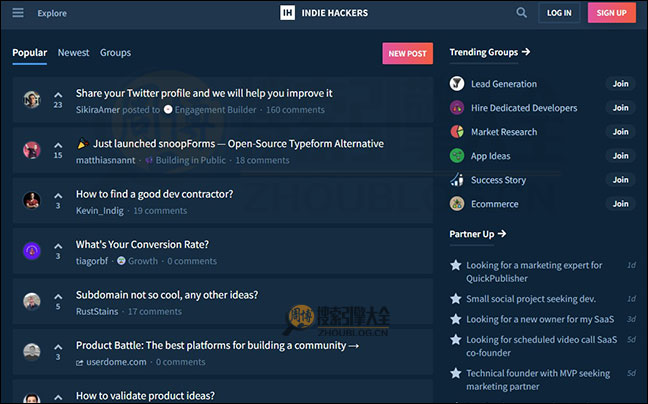View the 19 comments link
Image resolution: width=648 pixels, height=404 pixels.
(160, 210)
